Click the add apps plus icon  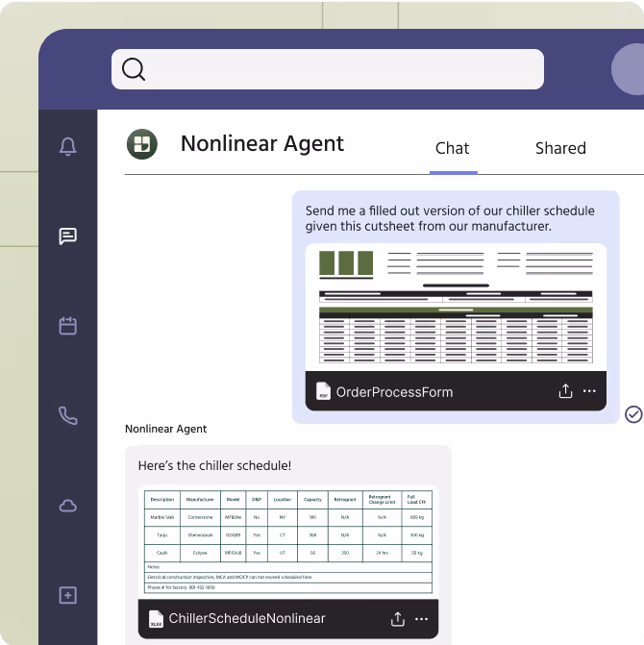click(68, 595)
